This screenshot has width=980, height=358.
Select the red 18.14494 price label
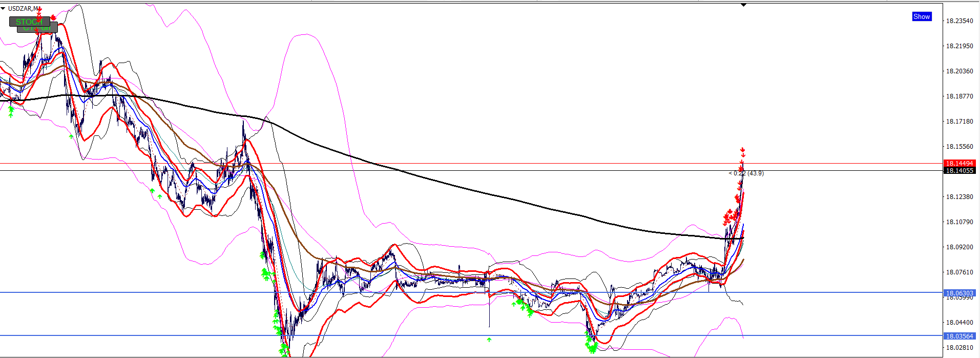[x=960, y=164]
